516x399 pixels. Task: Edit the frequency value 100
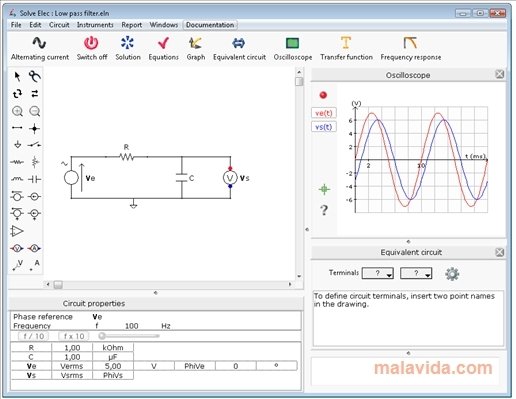(131, 326)
